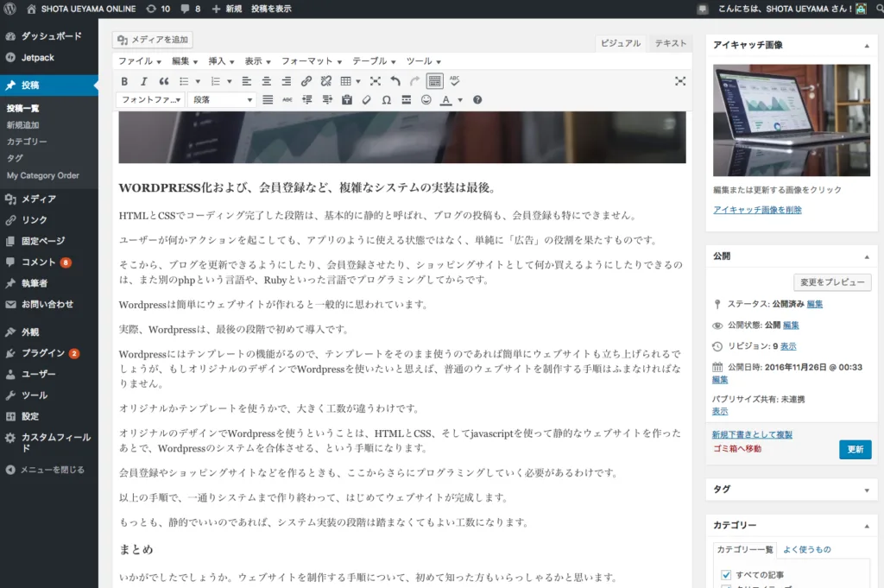884x588 pixels.
Task: Collapse the 公開 panel
Action: 867,256
